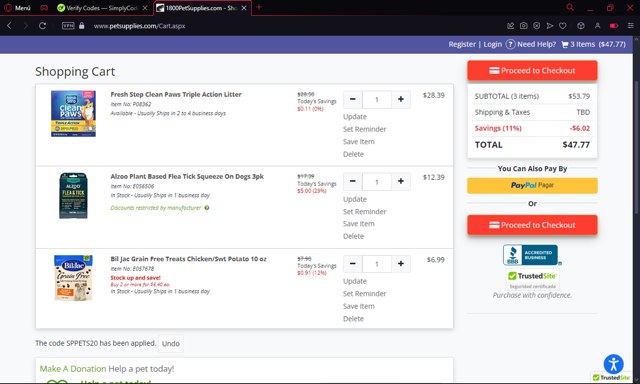Open the Opera Menu button
The height and width of the screenshot is (384, 640).
(x=17, y=8)
